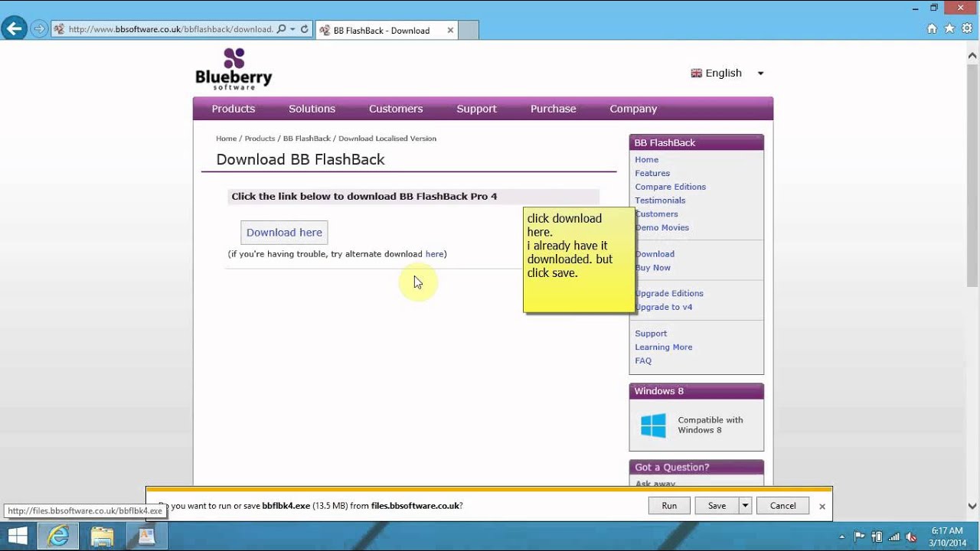Open Compare Editions link
980x551 pixels.
tap(670, 187)
